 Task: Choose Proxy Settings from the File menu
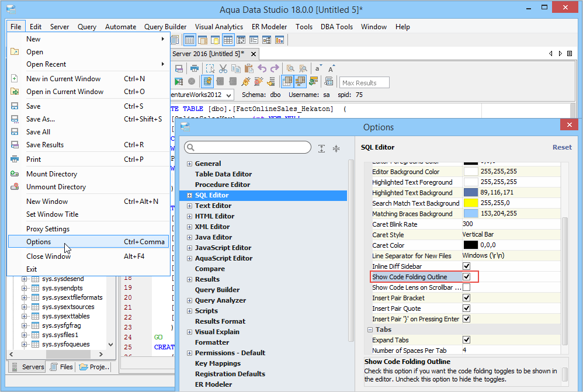(48, 229)
